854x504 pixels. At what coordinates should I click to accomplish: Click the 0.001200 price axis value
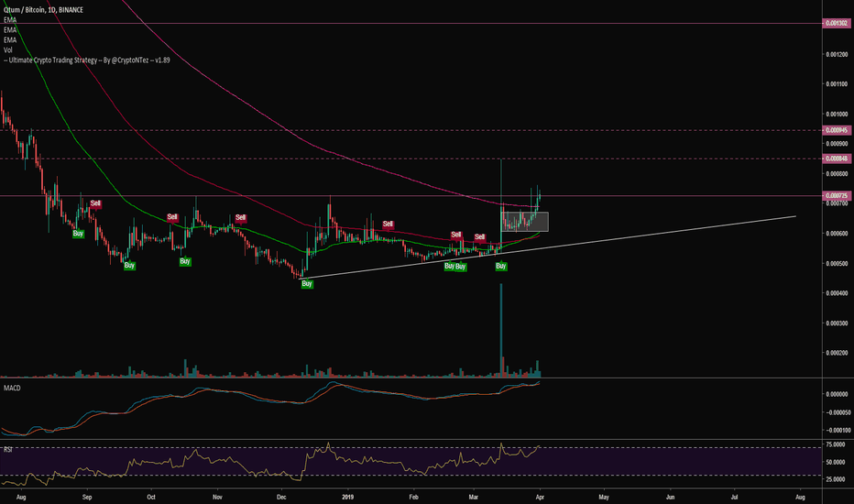point(837,54)
